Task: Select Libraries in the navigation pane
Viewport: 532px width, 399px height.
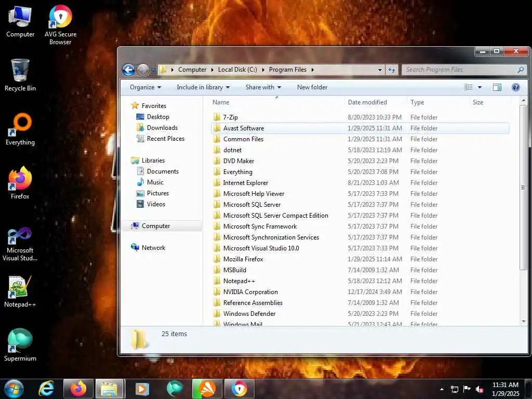Action: pos(153,161)
